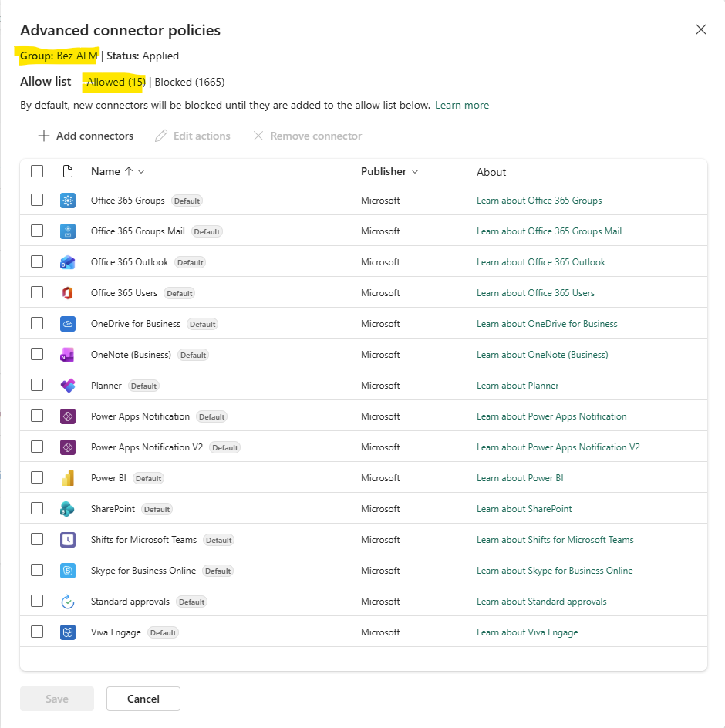Open the Name column sort dropdown
This screenshot has height=728, width=725.
click(x=141, y=172)
